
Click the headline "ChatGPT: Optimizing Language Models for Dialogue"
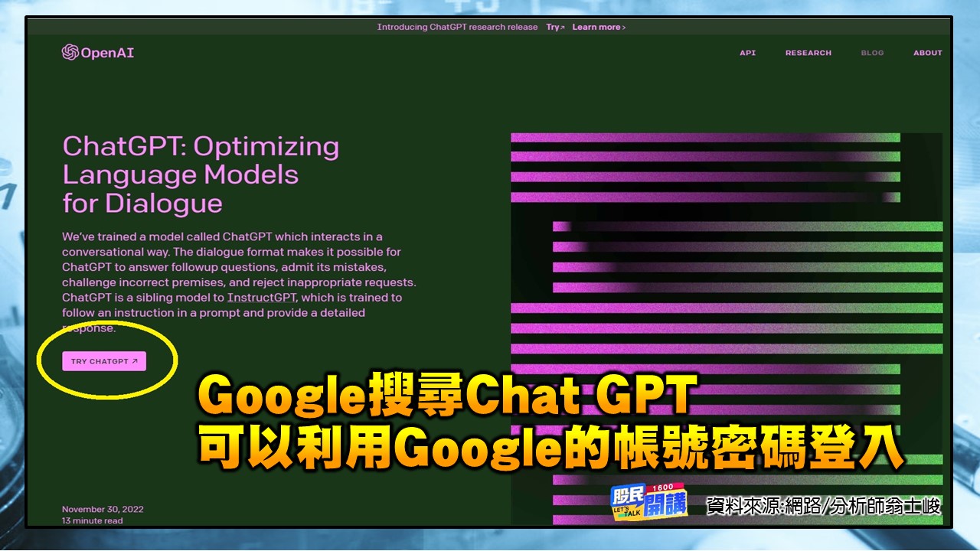(x=201, y=174)
